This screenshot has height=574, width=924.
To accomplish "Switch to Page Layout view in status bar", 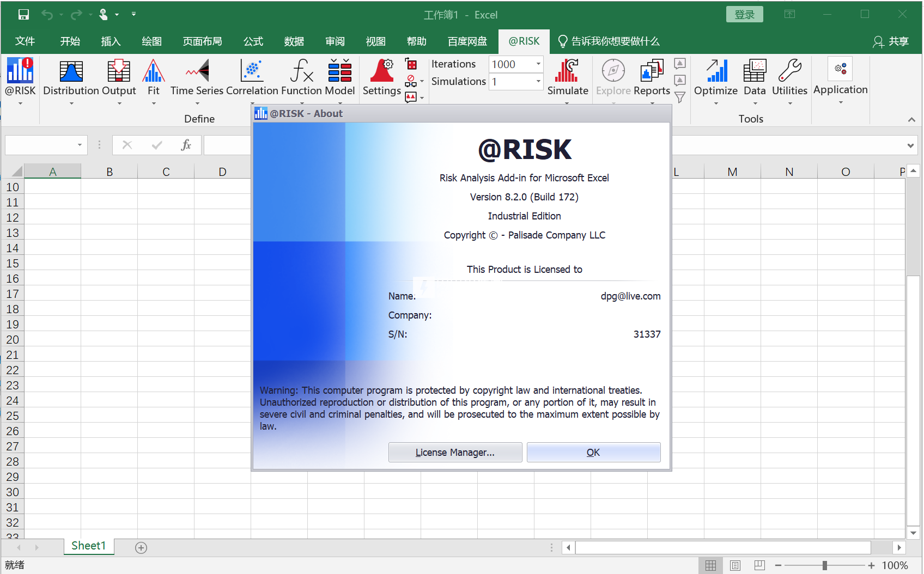I will (x=735, y=565).
